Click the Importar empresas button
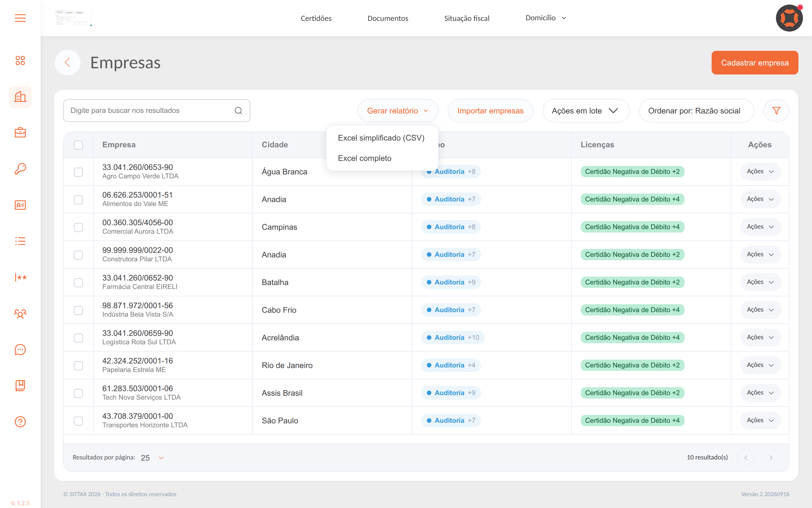Screen dimensions: 812x508 tap(490, 111)
